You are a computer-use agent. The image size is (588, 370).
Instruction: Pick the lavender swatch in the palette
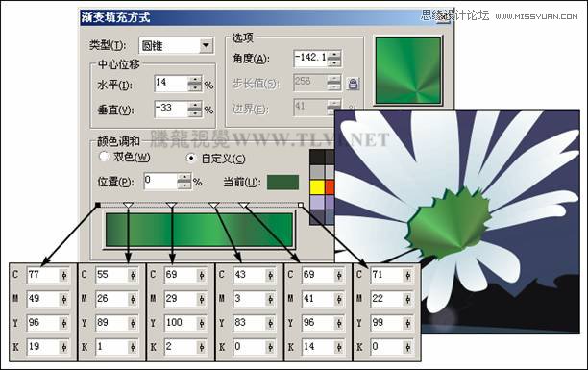click(317, 202)
